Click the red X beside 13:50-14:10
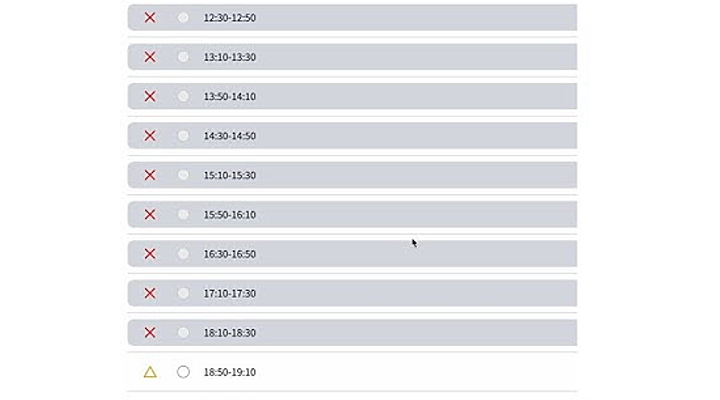The height and width of the screenshot is (400, 720). 150,96
